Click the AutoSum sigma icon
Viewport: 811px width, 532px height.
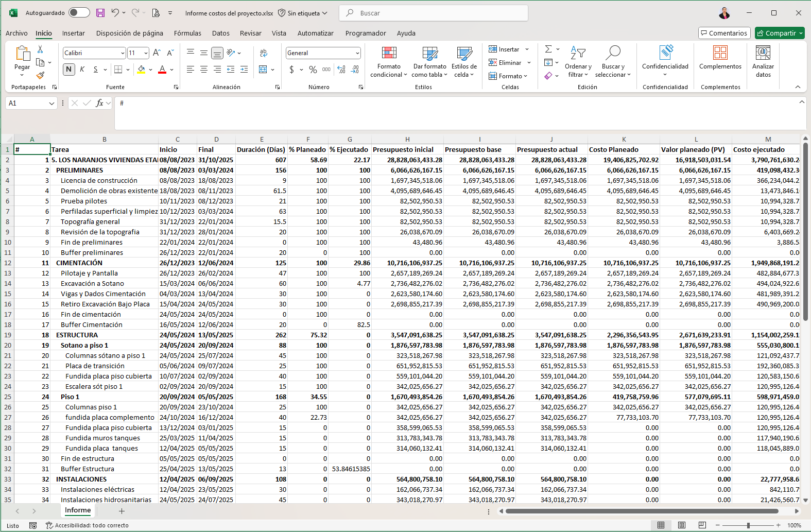tap(548, 49)
